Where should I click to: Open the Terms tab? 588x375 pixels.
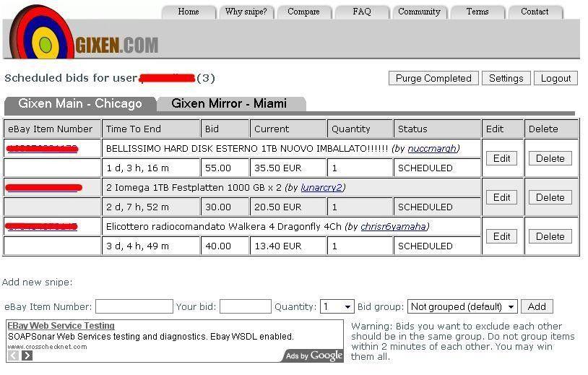pos(477,12)
